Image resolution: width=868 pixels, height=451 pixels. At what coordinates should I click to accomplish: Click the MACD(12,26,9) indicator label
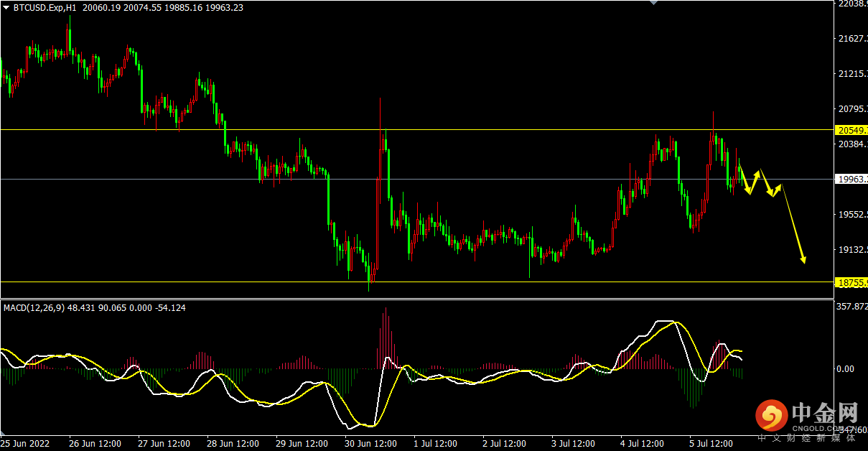34,307
